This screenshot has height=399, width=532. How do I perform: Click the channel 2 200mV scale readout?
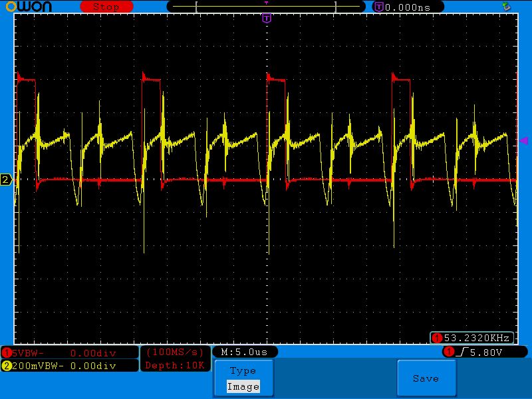[70, 366]
